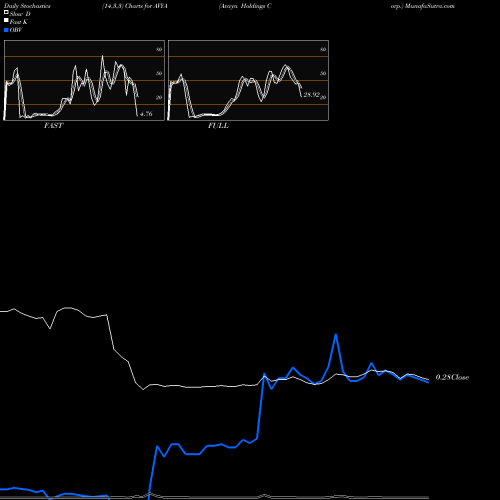The height and width of the screenshot is (500, 500).
Task: Click the '(Avaya Holdings C' title text
Action: tap(245, 6)
